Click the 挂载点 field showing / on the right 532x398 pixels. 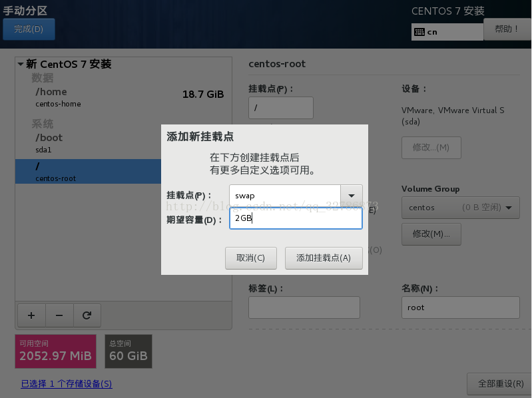point(281,108)
